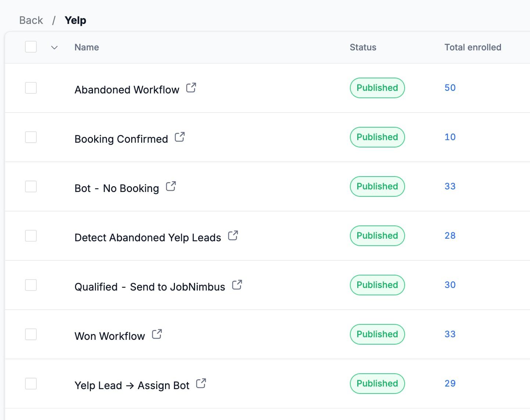Tick the select-all checkbox in header
Viewport: 530px width, 420px height.
(x=31, y=47)
